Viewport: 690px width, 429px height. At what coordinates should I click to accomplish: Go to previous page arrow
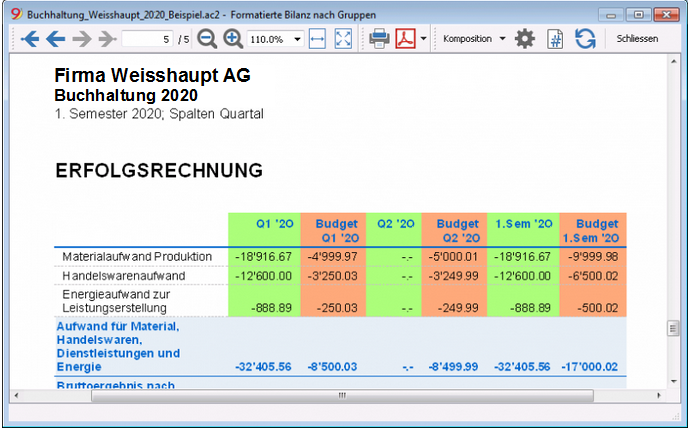[55, 39]
